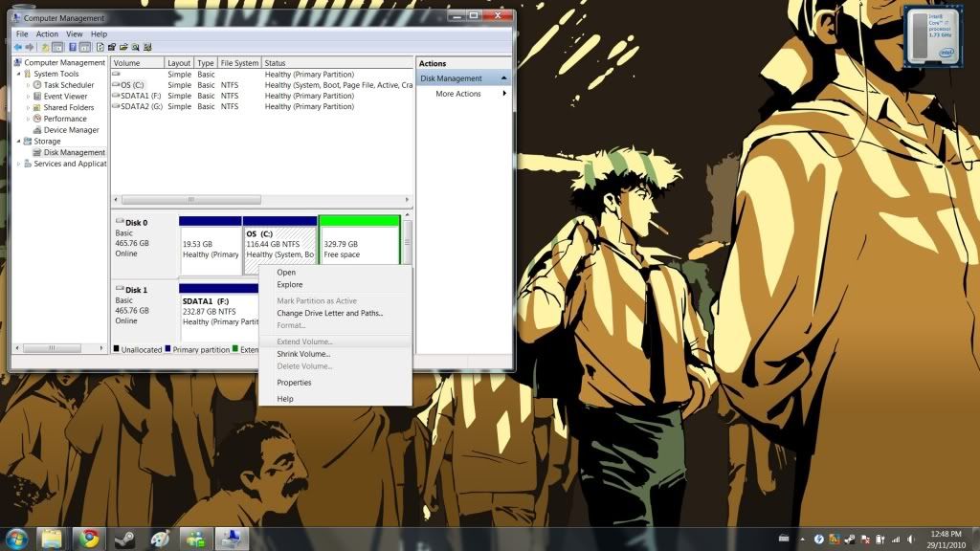Select the SDATA2 (G:) volume row

coord(262,107)
